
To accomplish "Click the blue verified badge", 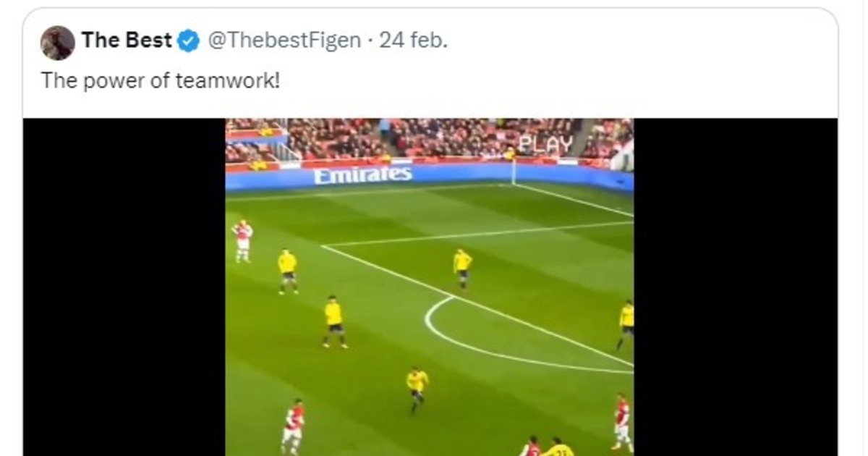I will (189, 41).
